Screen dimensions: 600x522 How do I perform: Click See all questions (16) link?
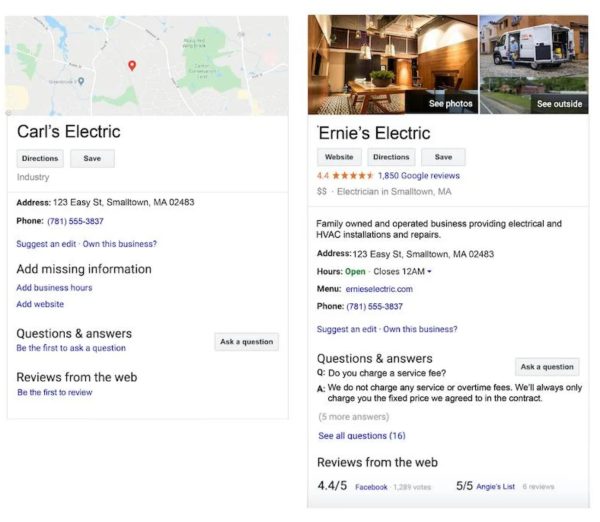pyautogui.click(x=362, y=436)
